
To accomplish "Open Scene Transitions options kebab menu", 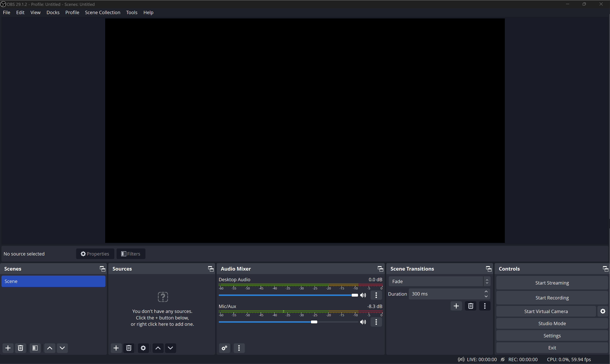I will click(485, 306).
